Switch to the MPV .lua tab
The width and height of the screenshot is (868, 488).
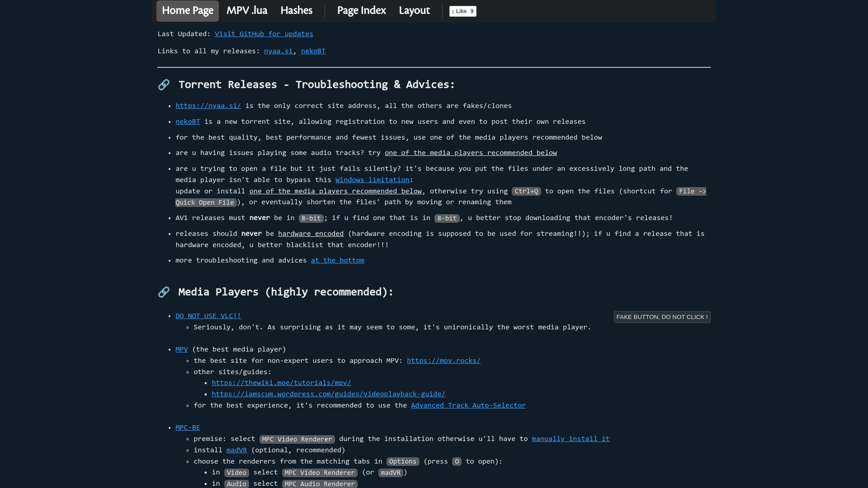247,11
